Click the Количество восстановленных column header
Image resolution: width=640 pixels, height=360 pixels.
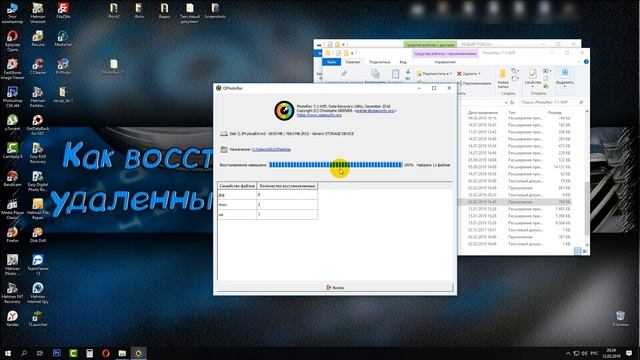[x=287, y=186]
